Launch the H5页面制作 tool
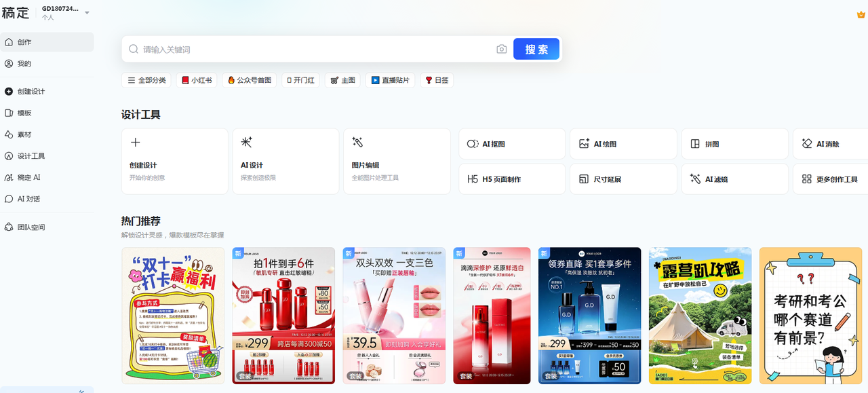868x393 pixels. pos(512,179)
